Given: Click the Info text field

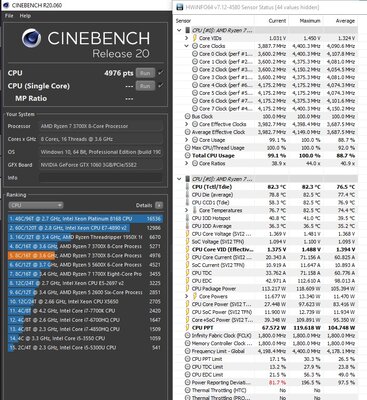Looking at the screenshot, I should pyautogui.click(x=101, y=178).
